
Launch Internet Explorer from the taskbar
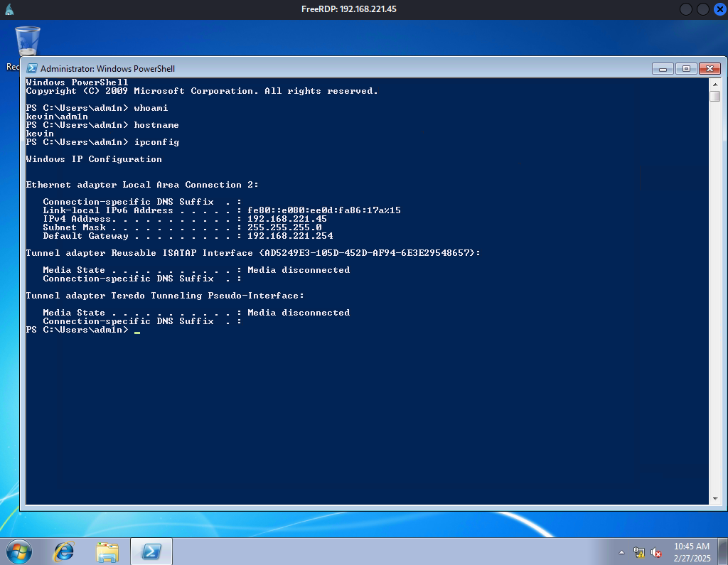click(63, 551)
